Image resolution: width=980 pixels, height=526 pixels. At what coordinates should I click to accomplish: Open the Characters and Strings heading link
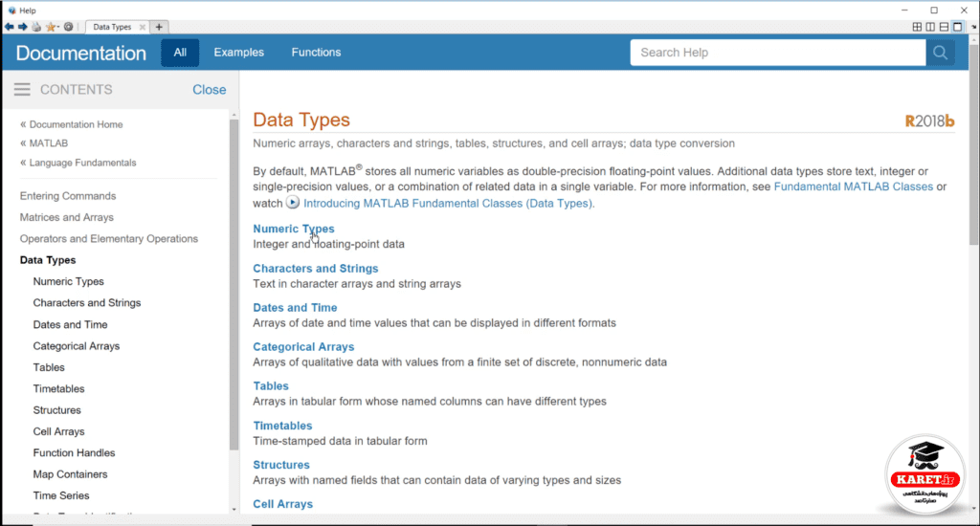(316, 268)
